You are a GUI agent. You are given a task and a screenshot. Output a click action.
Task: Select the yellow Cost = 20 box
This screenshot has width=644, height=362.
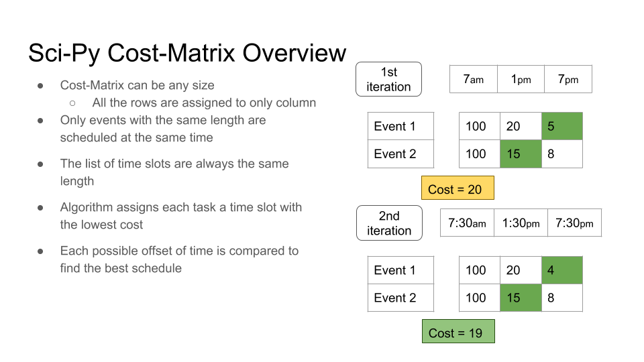coord(458,188)
